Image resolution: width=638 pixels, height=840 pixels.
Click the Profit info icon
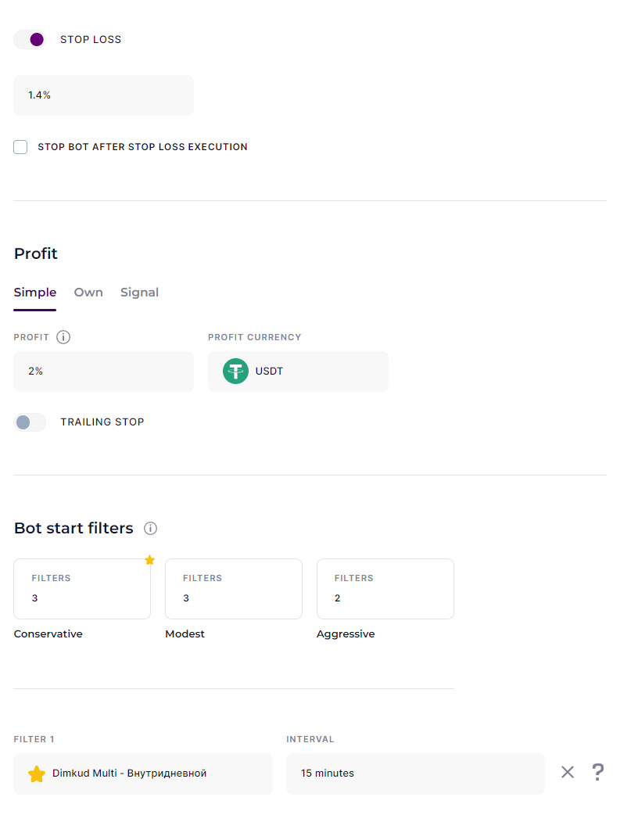(63, 337)
